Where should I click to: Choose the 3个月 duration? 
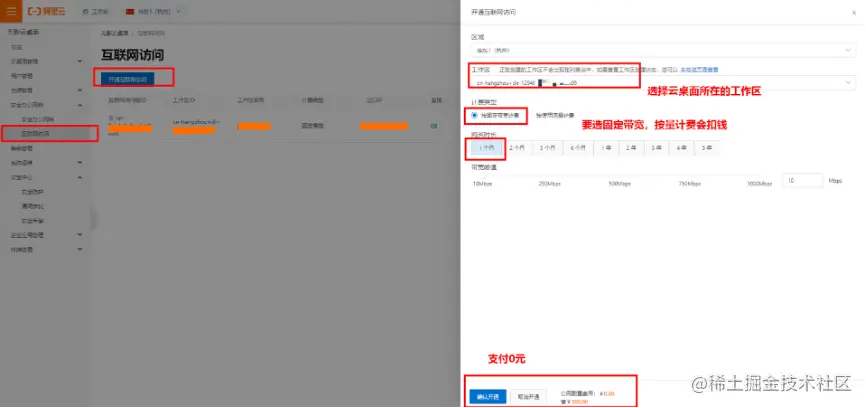point(548,148)
